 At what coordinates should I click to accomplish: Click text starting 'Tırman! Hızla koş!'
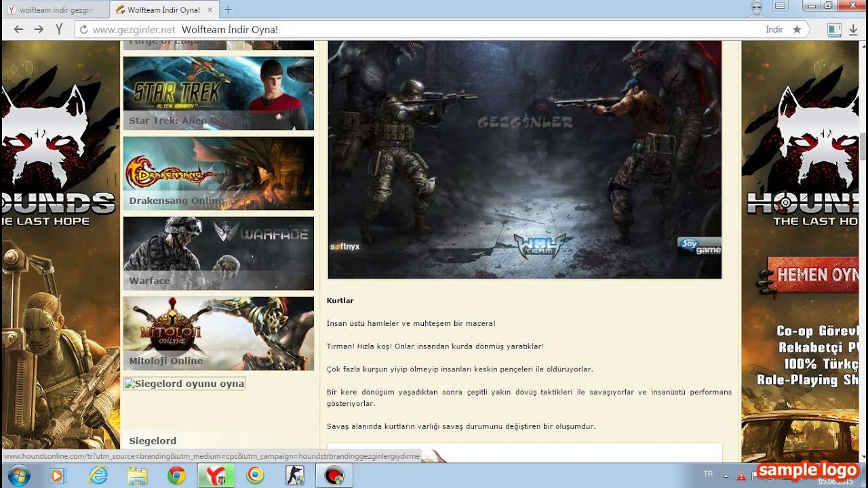pyautogui.click(x=435, y=346)
